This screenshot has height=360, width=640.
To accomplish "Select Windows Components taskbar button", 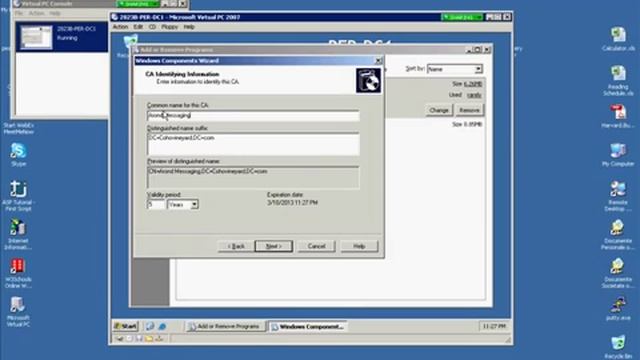I will [x=308, y=327].
